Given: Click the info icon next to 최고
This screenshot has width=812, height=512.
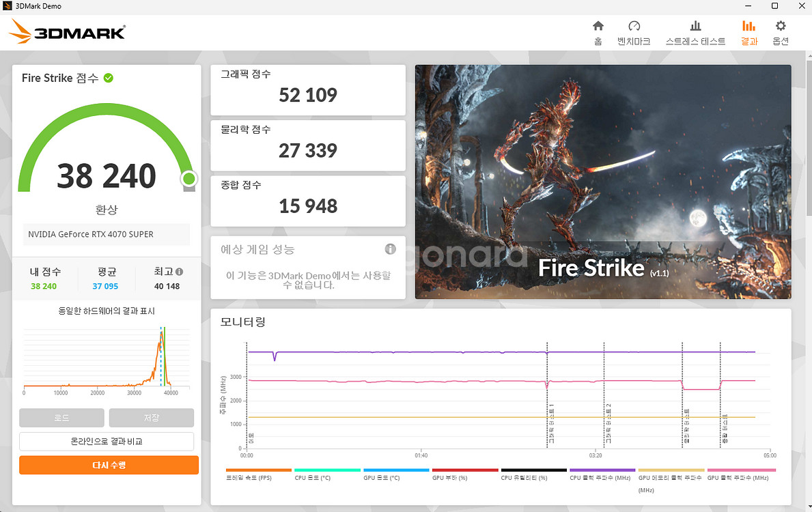Looking at the screenshot, I should click(x=179, y=271).
